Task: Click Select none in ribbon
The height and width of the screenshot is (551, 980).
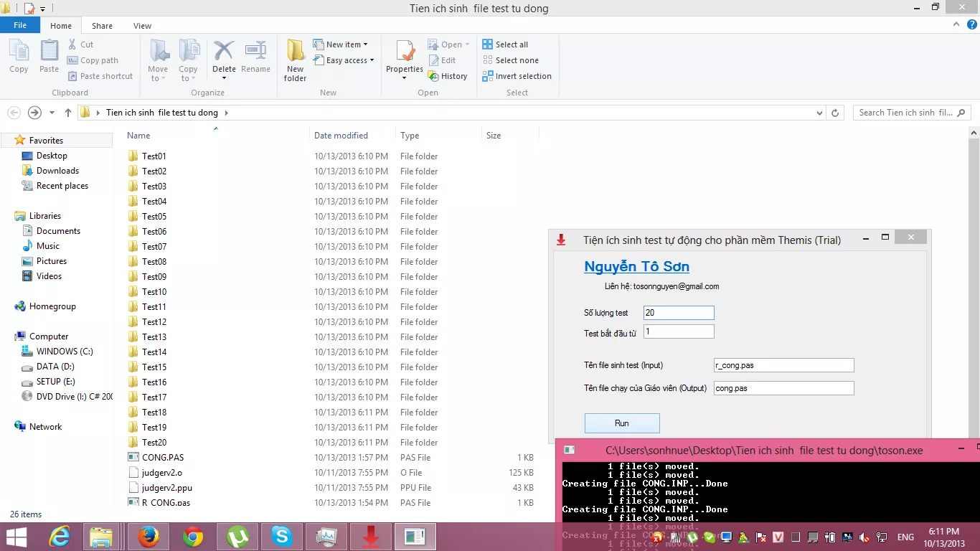Action: tap(510, 60)
